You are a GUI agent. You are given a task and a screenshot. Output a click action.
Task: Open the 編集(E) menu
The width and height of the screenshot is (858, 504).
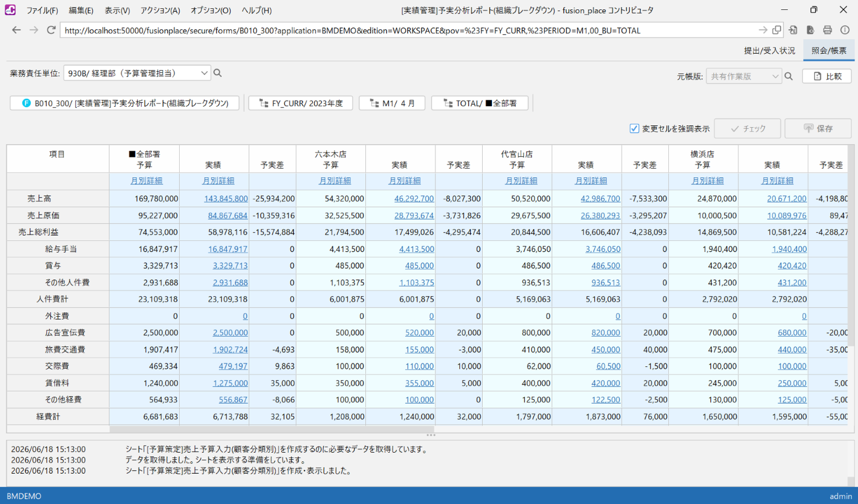point(81,10)
